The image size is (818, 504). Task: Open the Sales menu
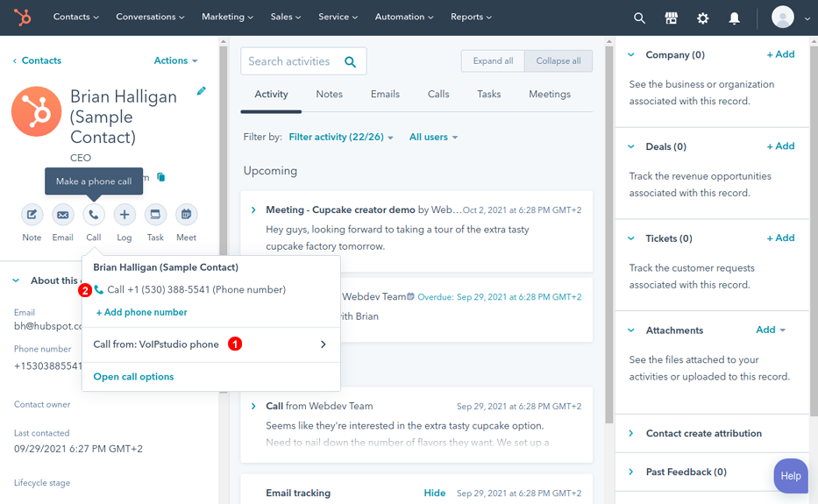coord(286,17)
